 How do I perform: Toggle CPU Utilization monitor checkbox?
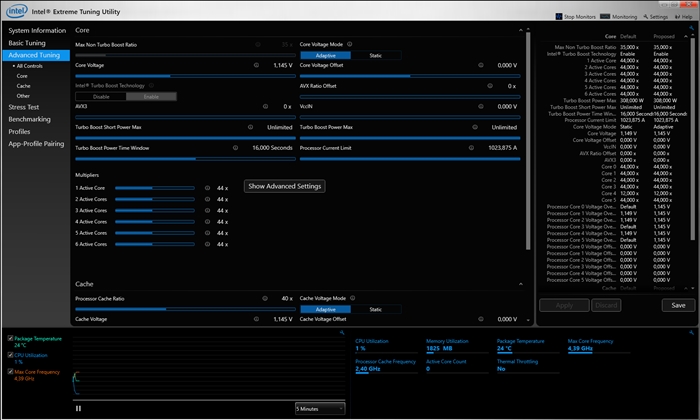10,355
